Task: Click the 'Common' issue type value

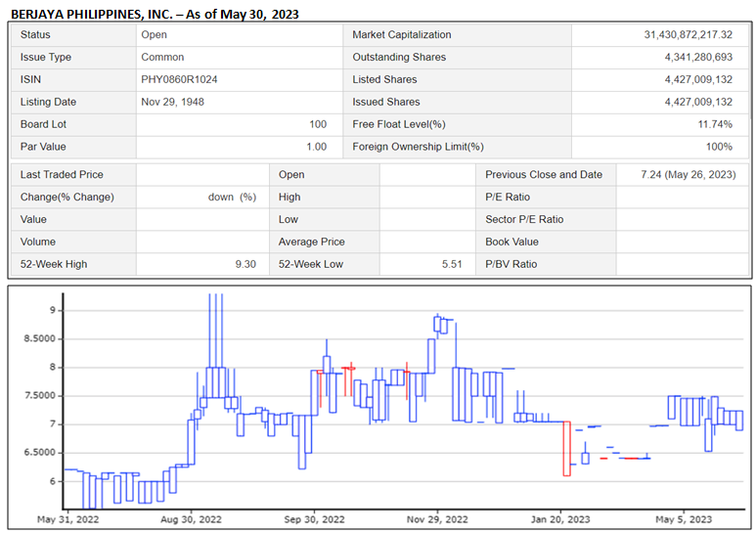Action: coord(162,57)
